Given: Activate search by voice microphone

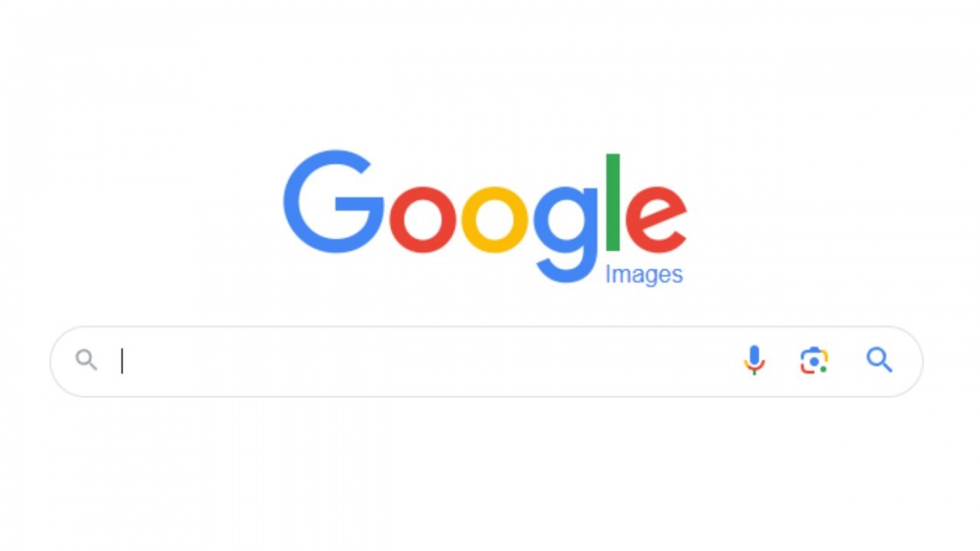Looking at the screenshot, I should (x=753, y=359).
